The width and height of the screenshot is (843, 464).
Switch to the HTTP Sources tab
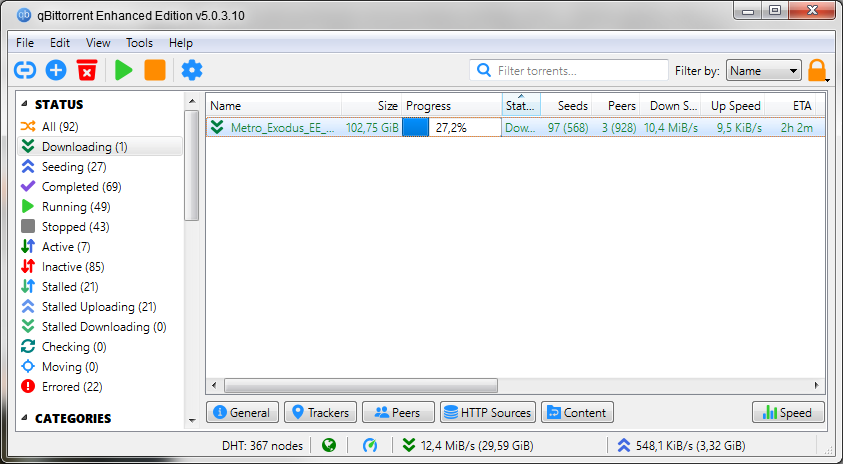[488, 412]
